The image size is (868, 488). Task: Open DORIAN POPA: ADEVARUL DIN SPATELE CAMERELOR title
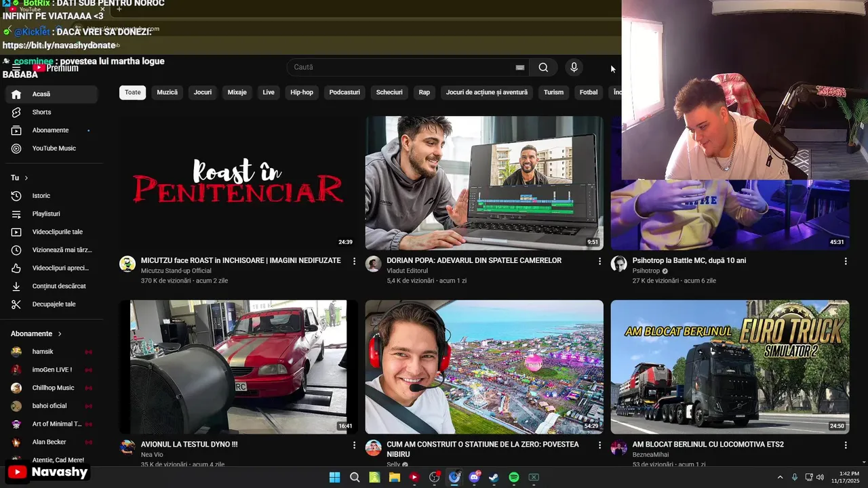pyautogui.click(x=474, y=261)
